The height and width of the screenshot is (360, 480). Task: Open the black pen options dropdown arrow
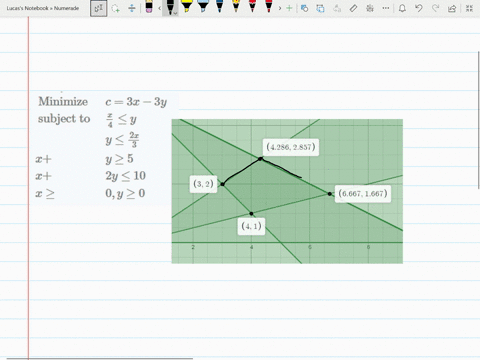click(x=175, y=13)
